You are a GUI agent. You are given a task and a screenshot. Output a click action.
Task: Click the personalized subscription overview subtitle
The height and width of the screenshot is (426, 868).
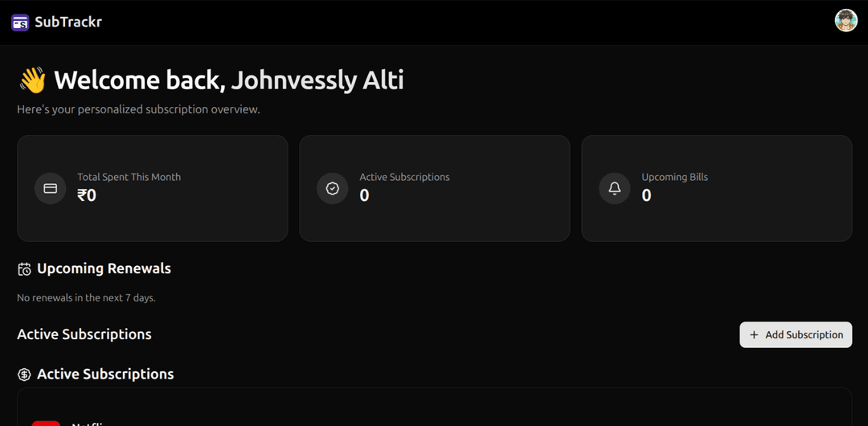click(138, 109)
